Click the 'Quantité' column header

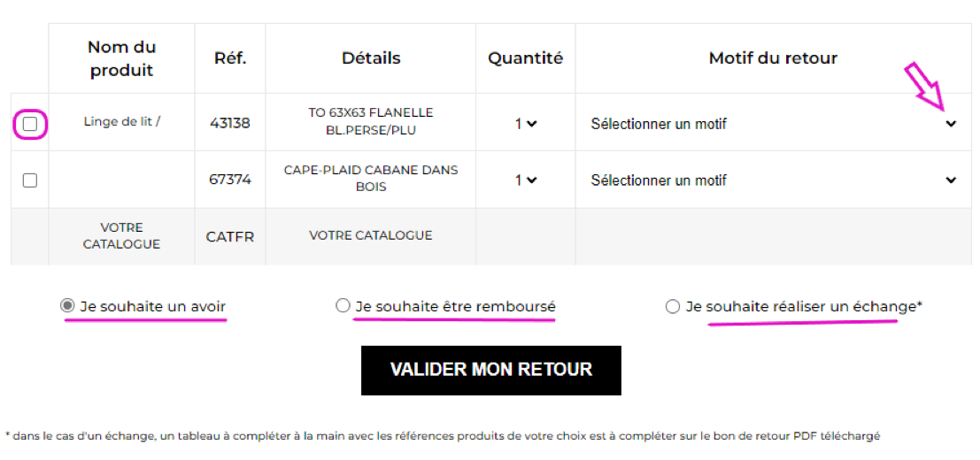click(x=525, y=58)
